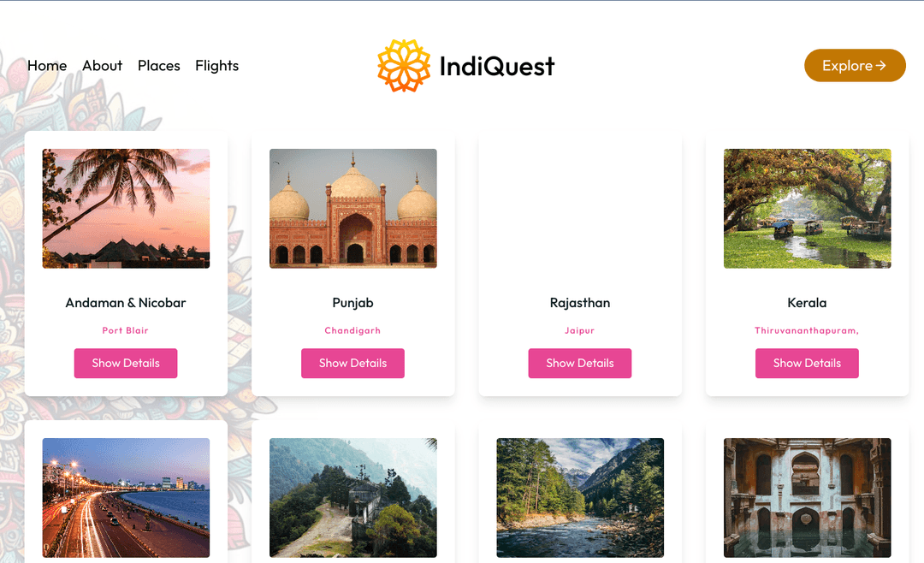Viewport: 924px width, 563px height.
Task: Select the Punjab mosque image
Action: [352, 209]
